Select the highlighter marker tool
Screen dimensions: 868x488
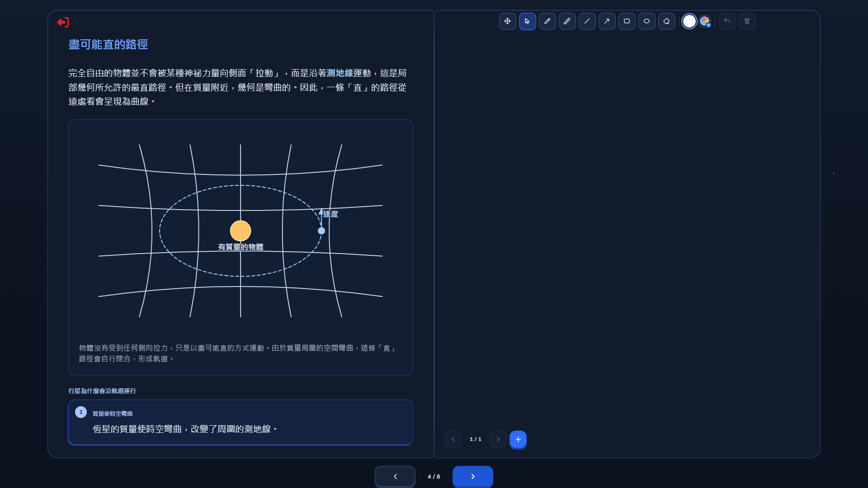[x=567, y=21]
